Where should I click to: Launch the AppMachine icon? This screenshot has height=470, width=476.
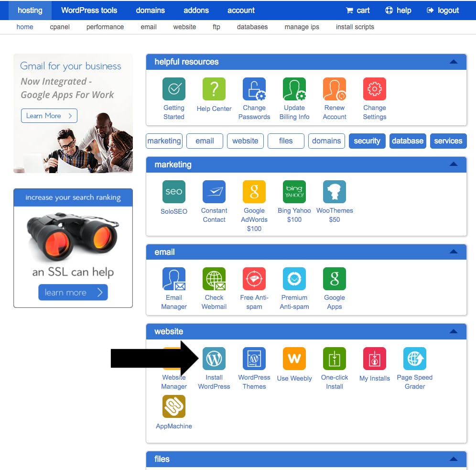point(173,406)
